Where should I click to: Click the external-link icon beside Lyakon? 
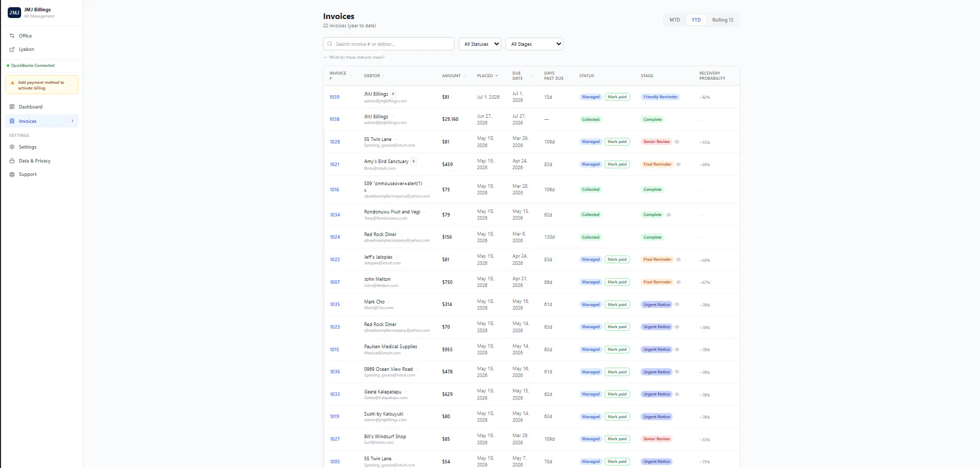[x=12, y=49]
